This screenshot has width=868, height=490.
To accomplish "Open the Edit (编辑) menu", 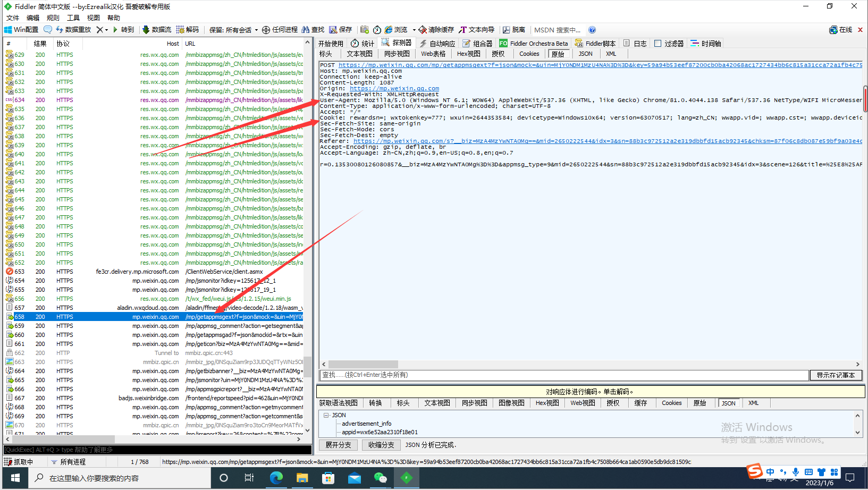I will point(33,18).
